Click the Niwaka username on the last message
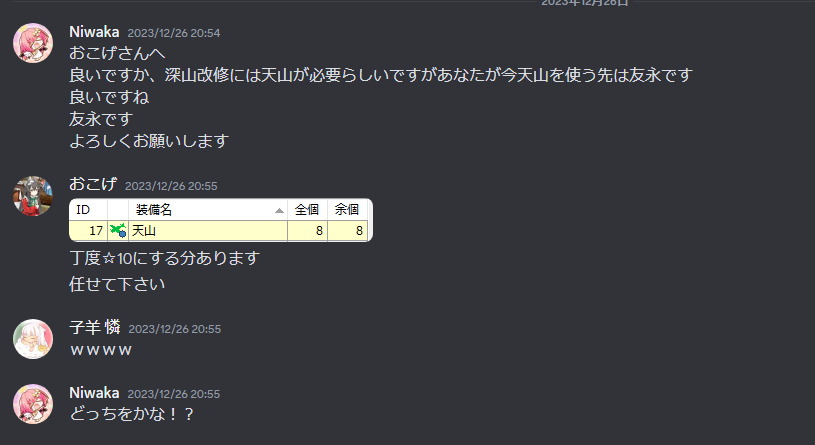This screenshot has width=815, height=445. 94,393
